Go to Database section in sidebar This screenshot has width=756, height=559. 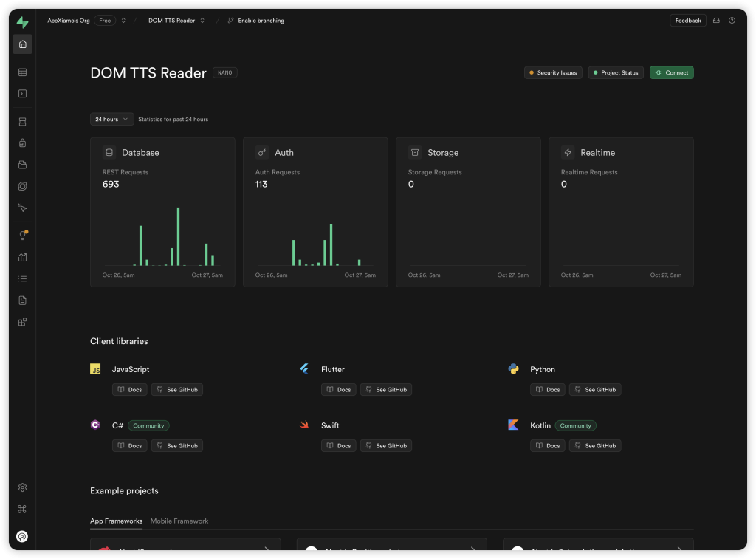point(22,122)
